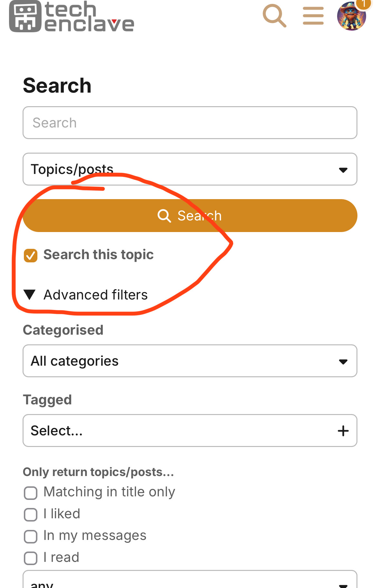Image resolution: width=380 pixels, height=588 pixels.
Task: Click the Tech Enclave logo
Action: (x=72, y=16)
